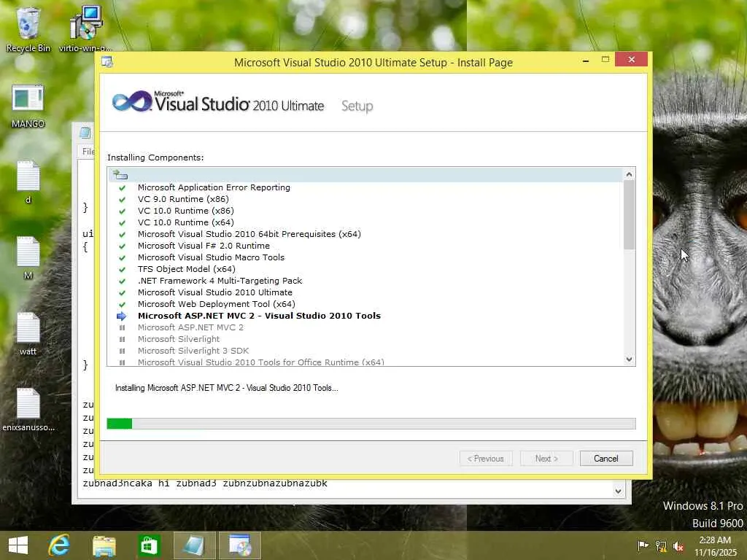Open the Windows Start button
This screenshot has width=747, height=560.
point(18,545)
